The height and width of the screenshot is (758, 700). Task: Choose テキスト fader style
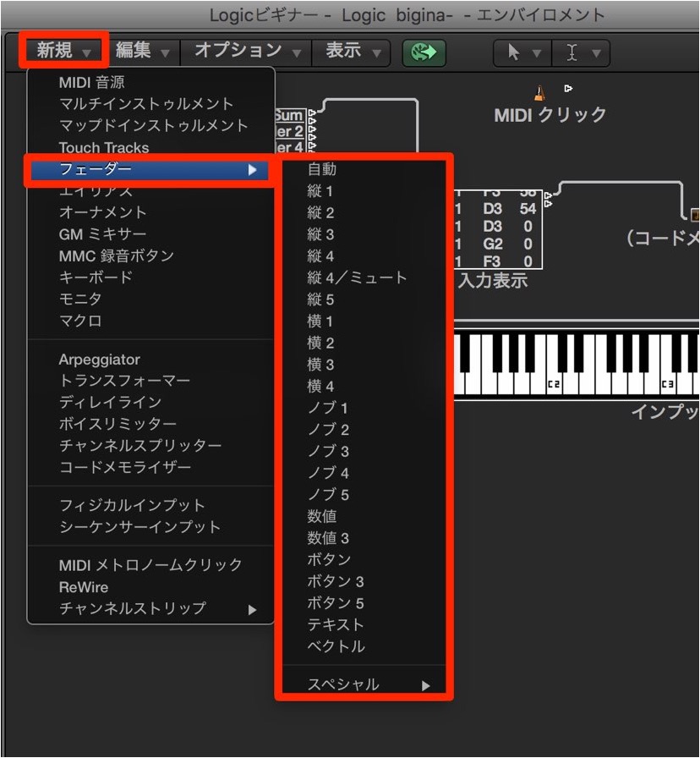click(364, 625)
